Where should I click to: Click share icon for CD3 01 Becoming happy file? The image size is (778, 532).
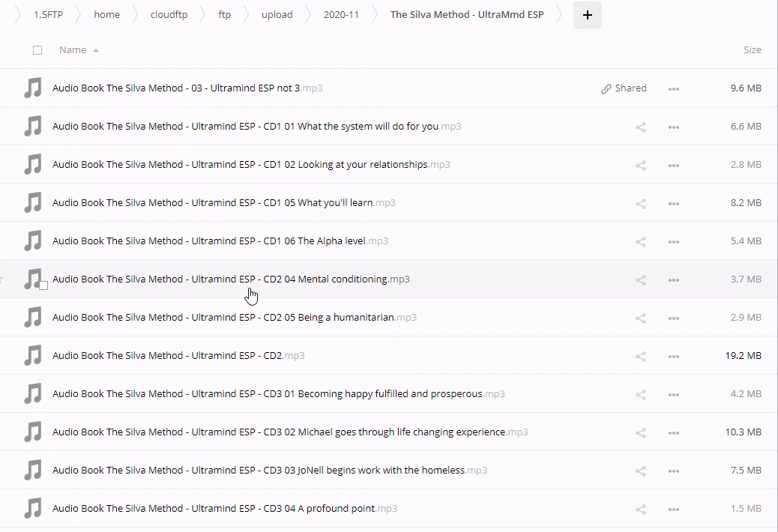[640, 395]
